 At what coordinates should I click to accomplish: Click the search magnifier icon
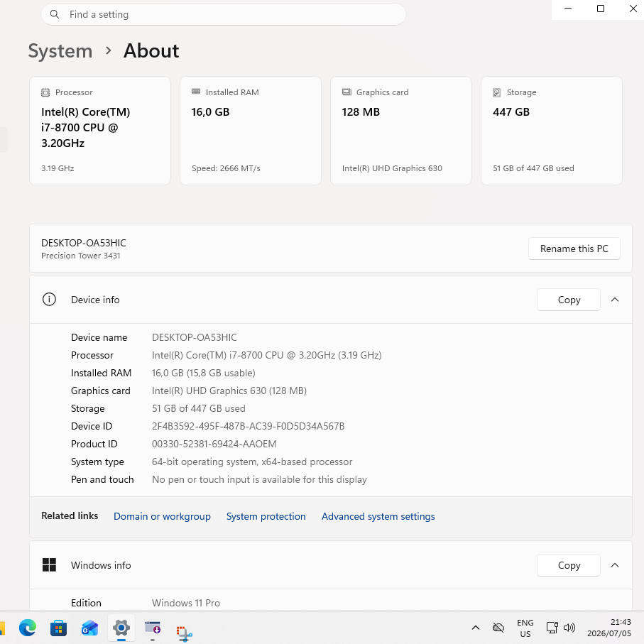[54, 14]
